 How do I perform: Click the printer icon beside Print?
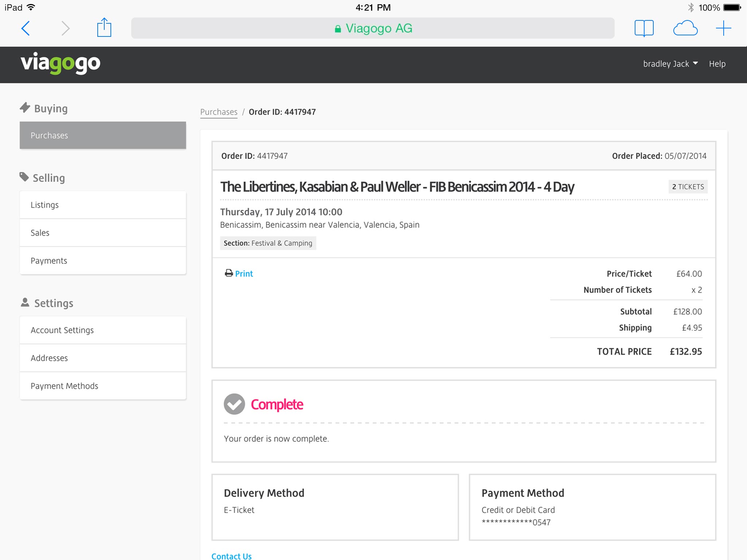click(x=229, y=273)
